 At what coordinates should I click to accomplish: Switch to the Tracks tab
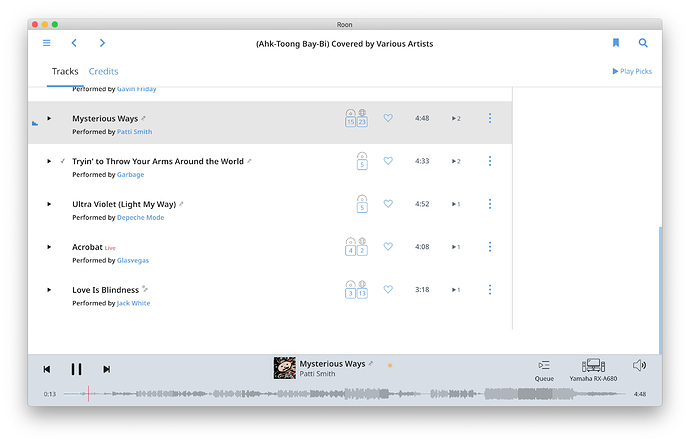point(65,71)
